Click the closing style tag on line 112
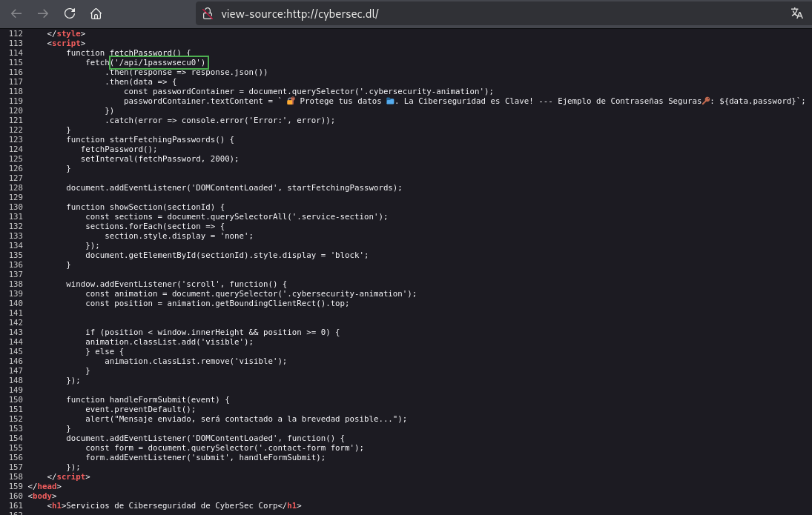 [66, 33]
